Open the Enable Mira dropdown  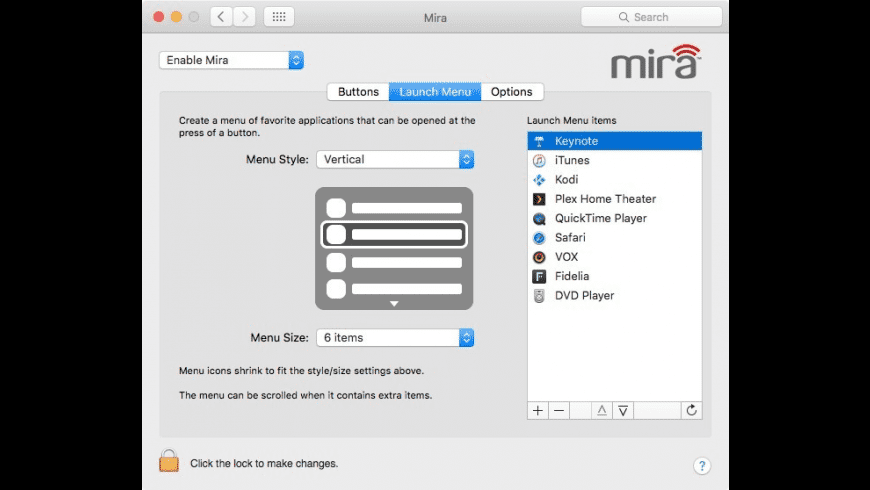(x=231, y=60)
